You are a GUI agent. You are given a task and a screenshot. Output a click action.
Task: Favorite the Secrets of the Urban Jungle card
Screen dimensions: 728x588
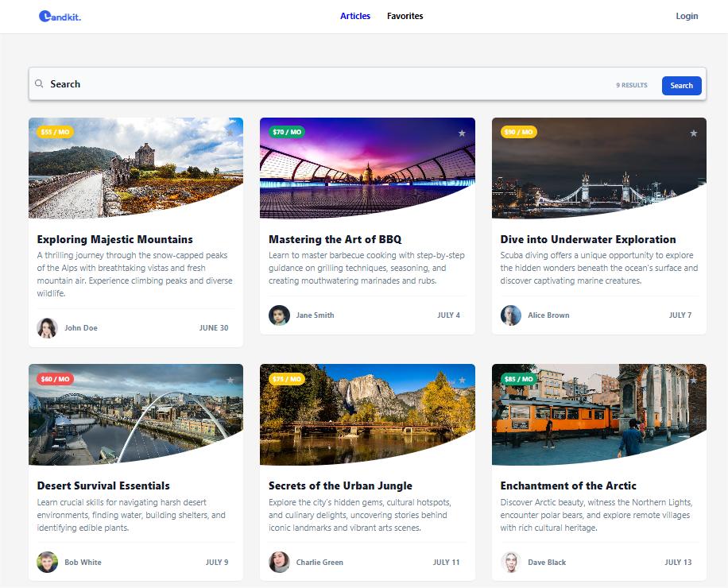pyautogui.click(x=462, y=380)
